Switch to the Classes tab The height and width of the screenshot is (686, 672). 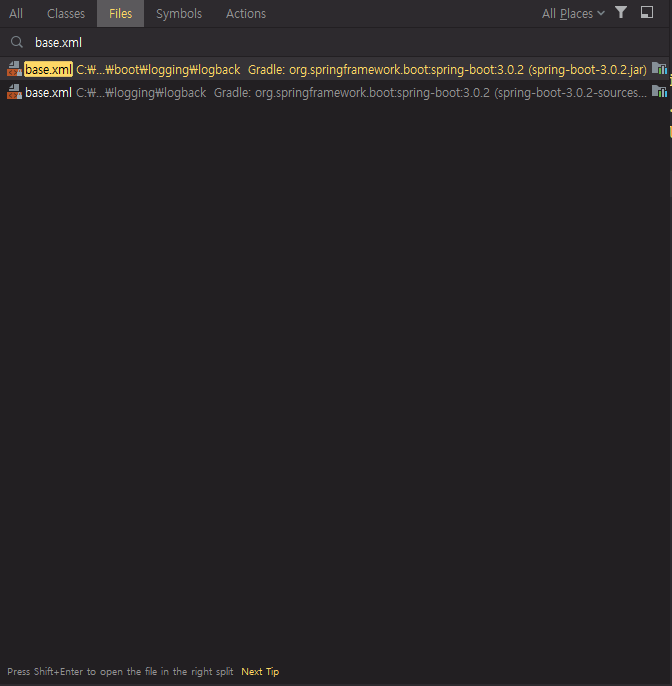pos(66,14)
